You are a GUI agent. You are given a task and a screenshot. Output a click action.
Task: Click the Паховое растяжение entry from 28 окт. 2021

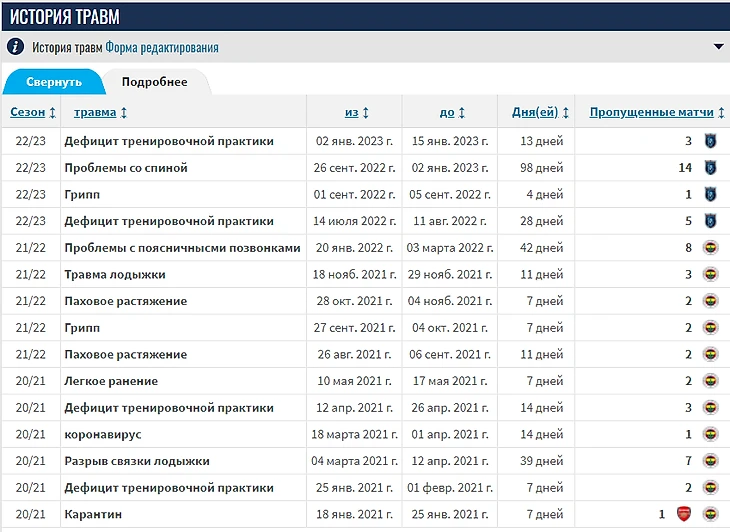click(x=126, y=301)
